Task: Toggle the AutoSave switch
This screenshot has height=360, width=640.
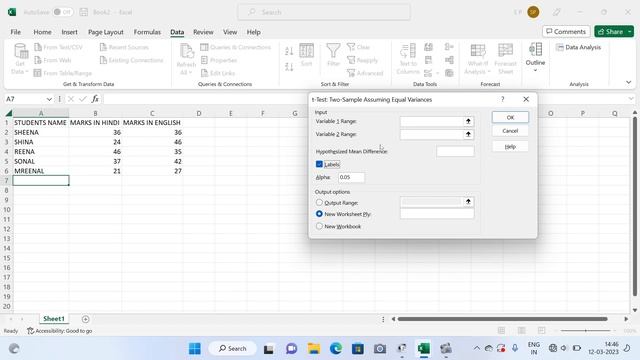Action: (x=62, y=12)
